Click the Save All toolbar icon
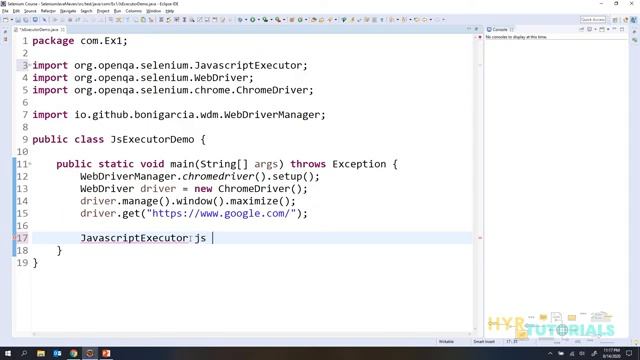 click(26, 20)
